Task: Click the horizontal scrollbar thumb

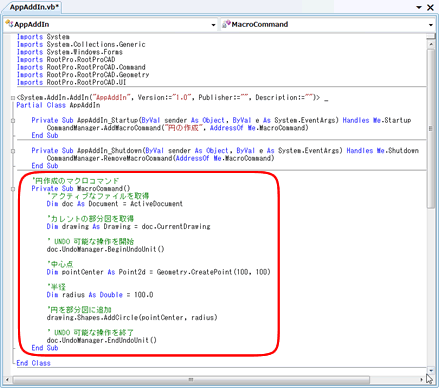Action: [191, 380]
